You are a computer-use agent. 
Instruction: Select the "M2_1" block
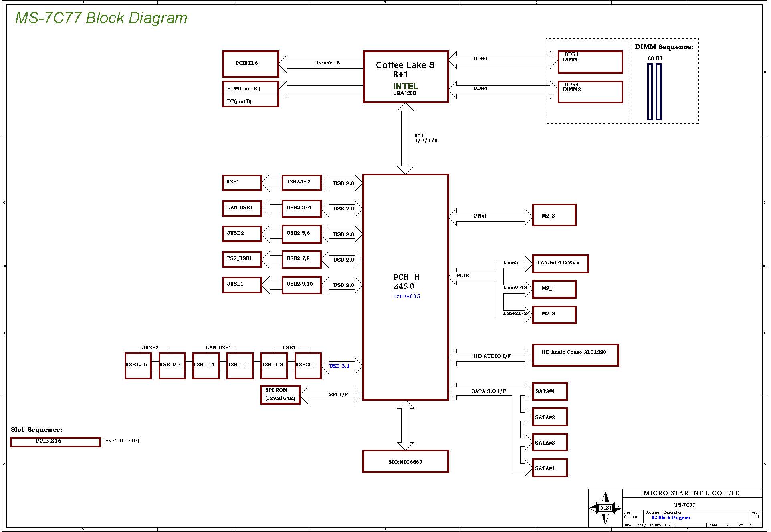point(554,289)
